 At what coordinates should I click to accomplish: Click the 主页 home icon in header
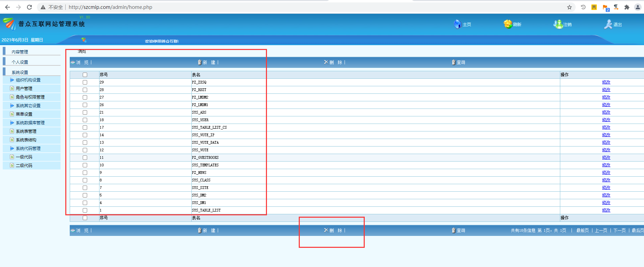pos(457,24)
